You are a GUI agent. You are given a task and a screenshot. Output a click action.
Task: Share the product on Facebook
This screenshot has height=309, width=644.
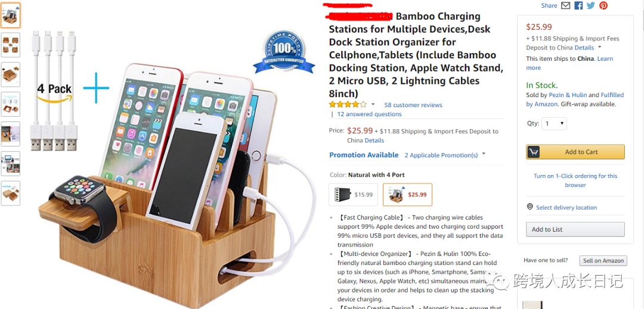click(x=578, y=5)
